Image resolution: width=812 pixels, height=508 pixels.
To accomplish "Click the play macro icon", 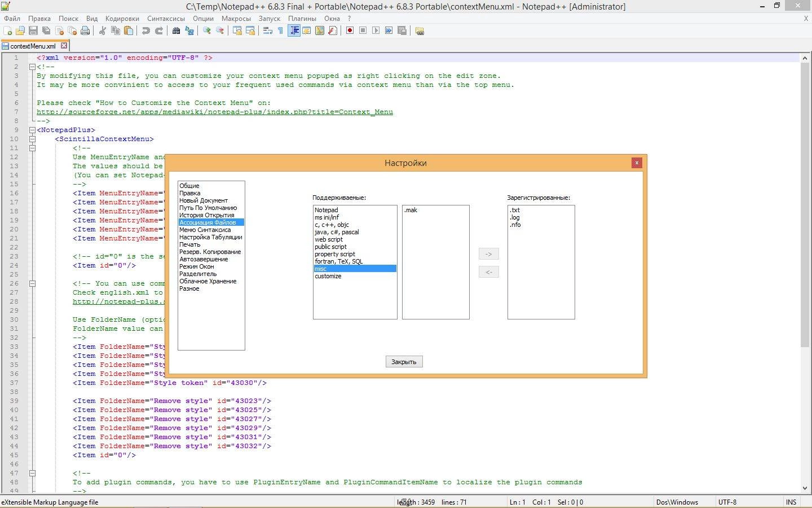I will (x=376, y=30).
